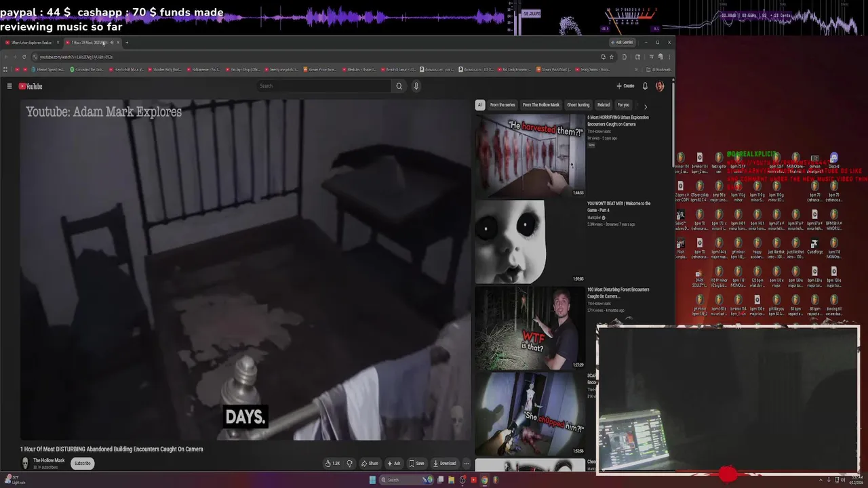Click the YouTube search magnifier button
868x488 pixels.
point(399,86)
